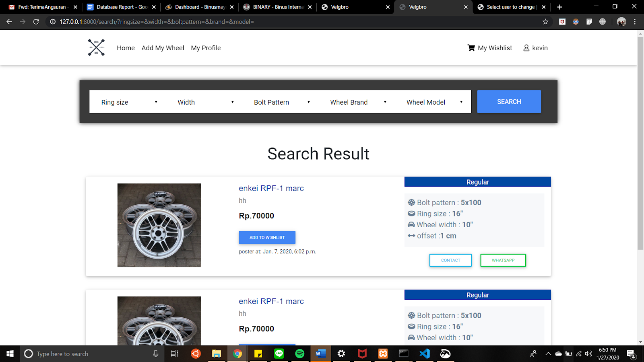Bookmark this page with star icon

pyautogui.click(x=545, y=22)
